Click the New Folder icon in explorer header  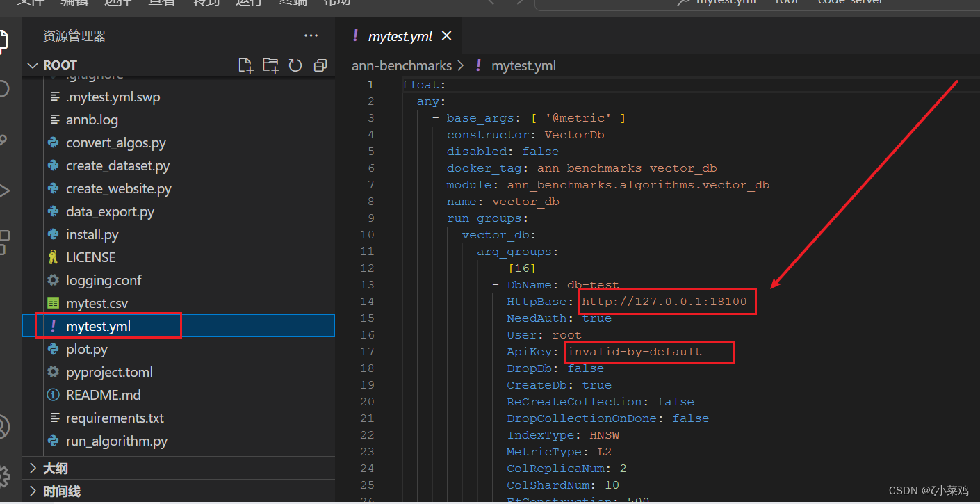pyautogui.click(x=270, y=65)
